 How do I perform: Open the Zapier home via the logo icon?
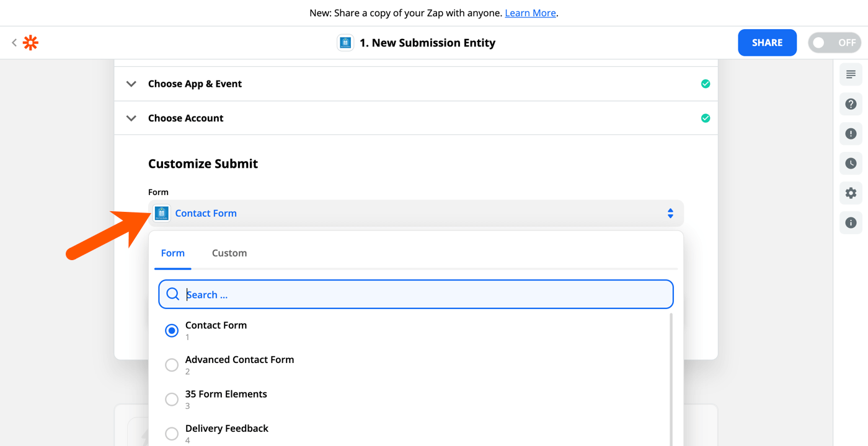(x=30, y=42)
